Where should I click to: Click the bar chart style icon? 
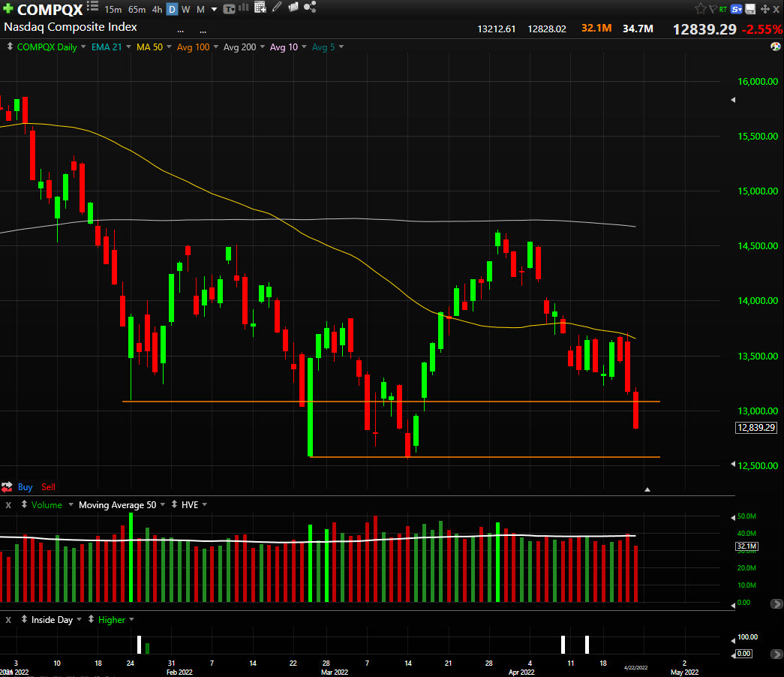point(244,7)
